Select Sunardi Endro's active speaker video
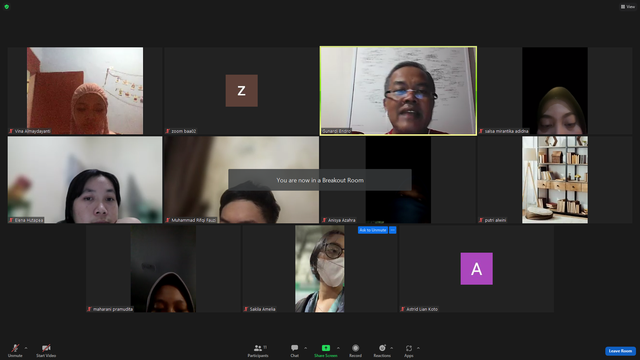 pos(398,91)
